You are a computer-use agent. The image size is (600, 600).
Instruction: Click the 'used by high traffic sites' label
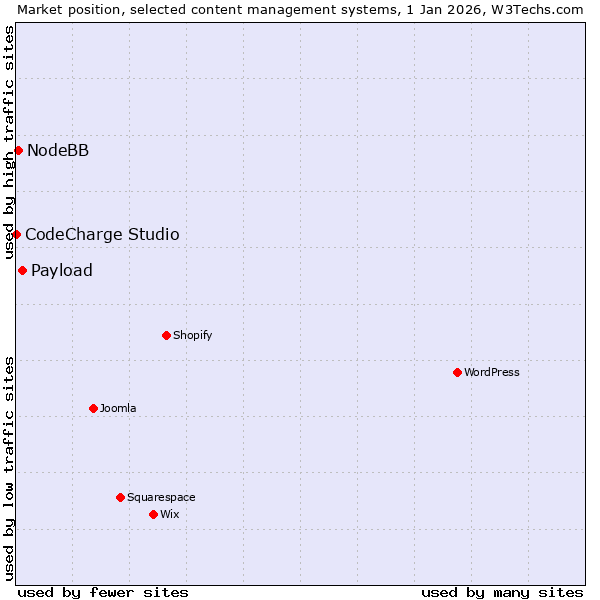8,142
